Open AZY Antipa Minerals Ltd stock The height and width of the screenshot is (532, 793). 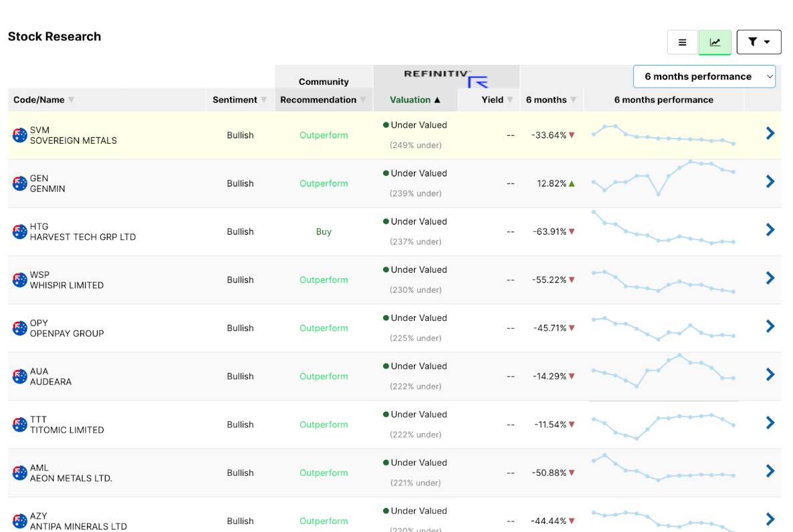pos(78,521)
